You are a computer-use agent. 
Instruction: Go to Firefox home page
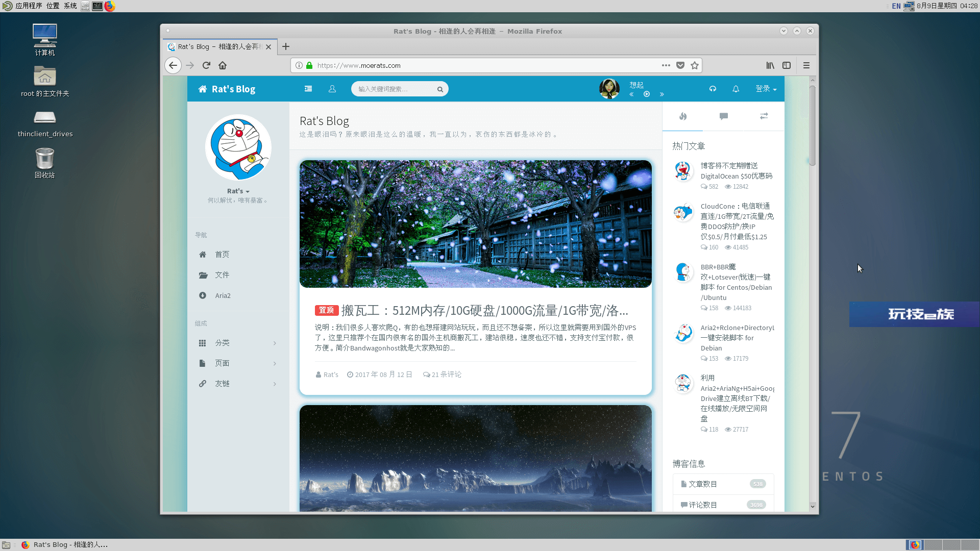pos(223,65)
